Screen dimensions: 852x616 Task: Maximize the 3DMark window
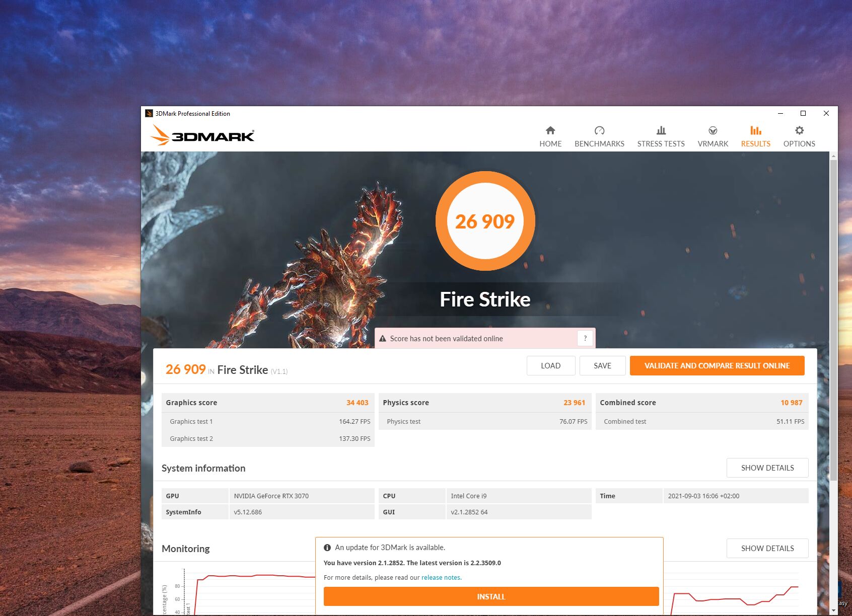(x=803, y=113)
